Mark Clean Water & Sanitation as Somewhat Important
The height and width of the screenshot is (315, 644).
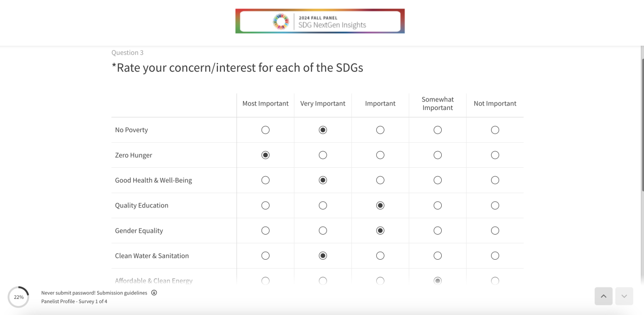click(438, 256)
